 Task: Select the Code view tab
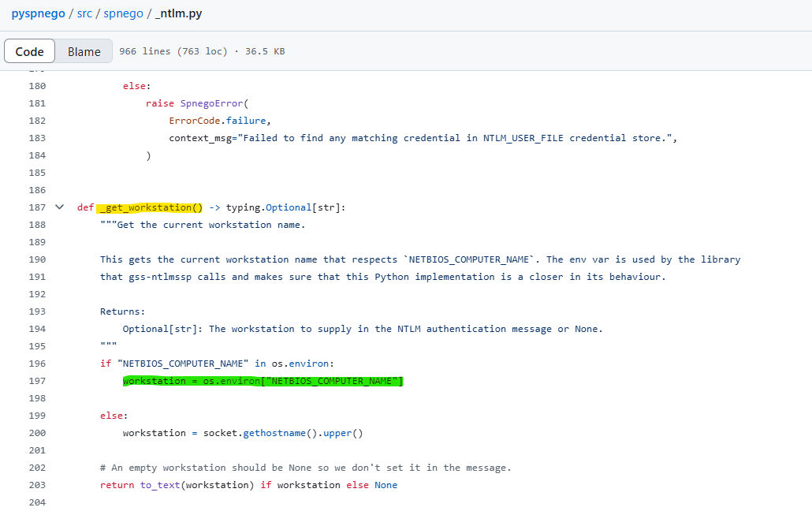pos(30,51)
